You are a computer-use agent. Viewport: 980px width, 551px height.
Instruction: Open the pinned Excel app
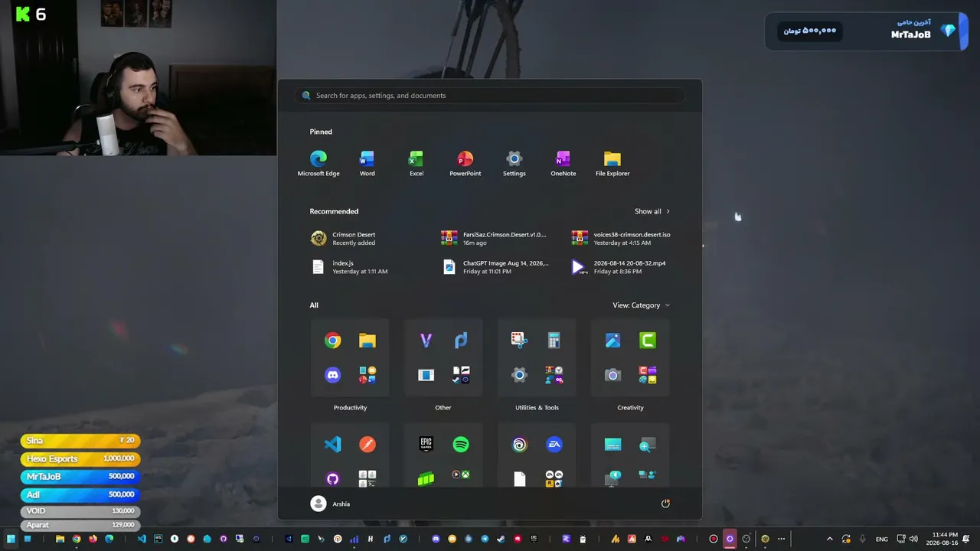[416, 163]
